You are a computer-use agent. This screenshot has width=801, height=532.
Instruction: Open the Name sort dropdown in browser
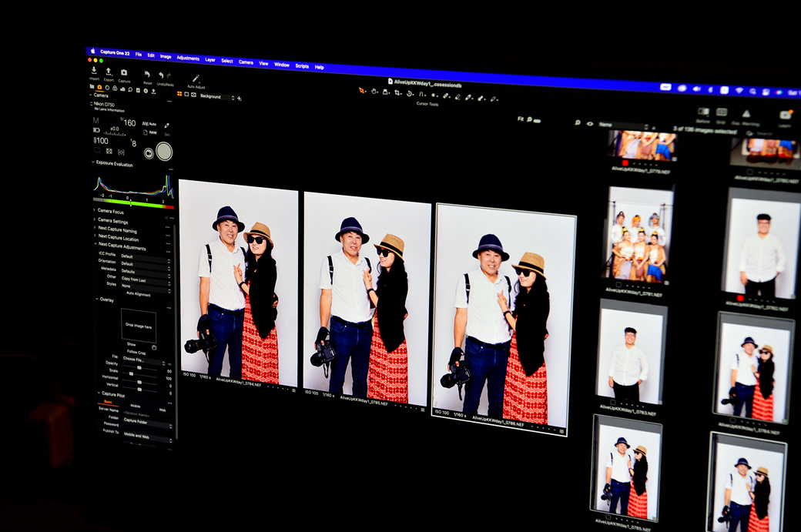point(623,125)
